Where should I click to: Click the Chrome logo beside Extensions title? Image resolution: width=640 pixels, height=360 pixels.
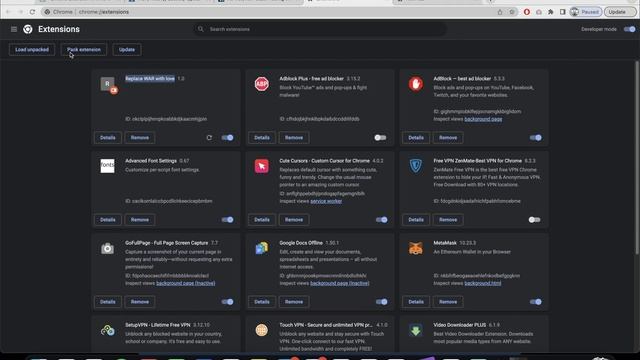(28, 29)
